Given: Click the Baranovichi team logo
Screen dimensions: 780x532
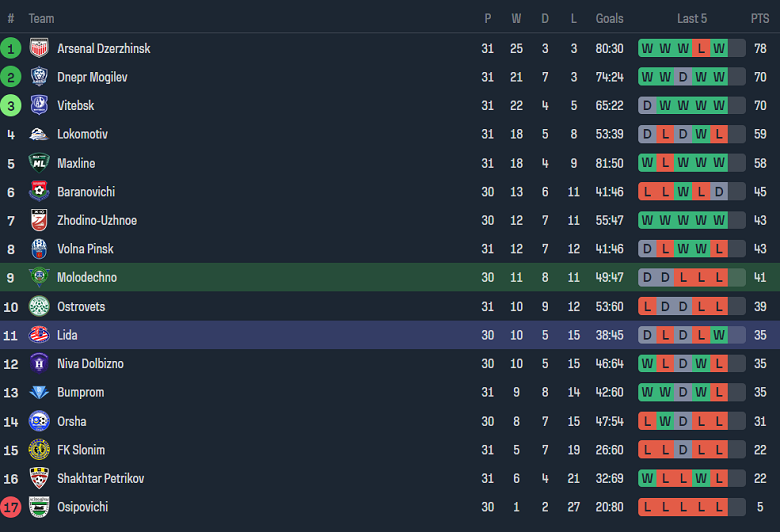Looking at the screenshot, I should pos(39,192).
